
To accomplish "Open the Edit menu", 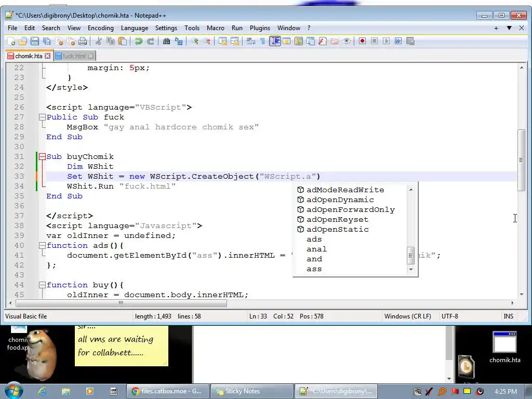I will pyautogui.click(x=30, y=28).
